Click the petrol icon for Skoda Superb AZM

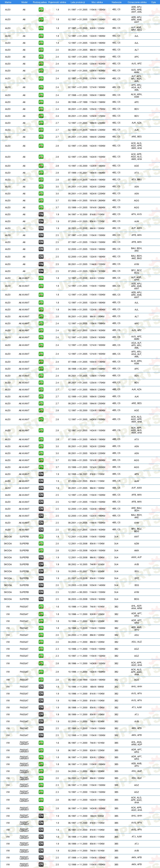point(41,544)
